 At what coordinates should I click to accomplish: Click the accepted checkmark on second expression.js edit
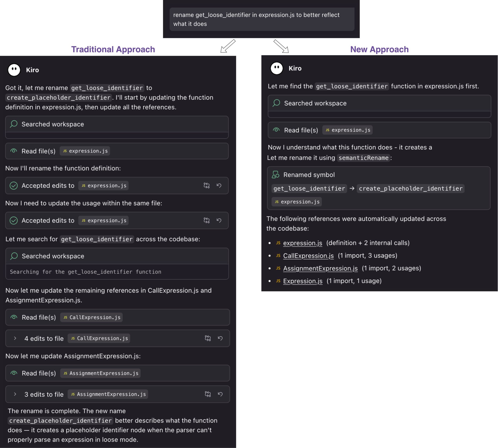click(x=14, y=220)
